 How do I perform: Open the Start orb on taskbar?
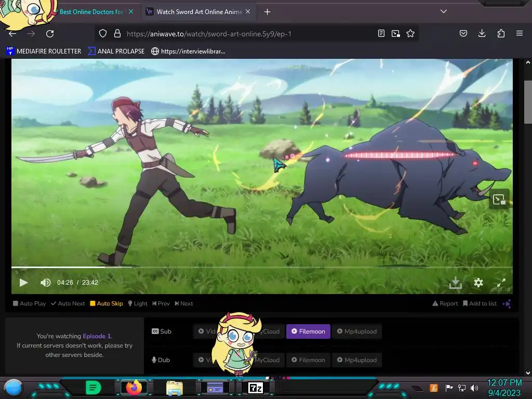14,388
